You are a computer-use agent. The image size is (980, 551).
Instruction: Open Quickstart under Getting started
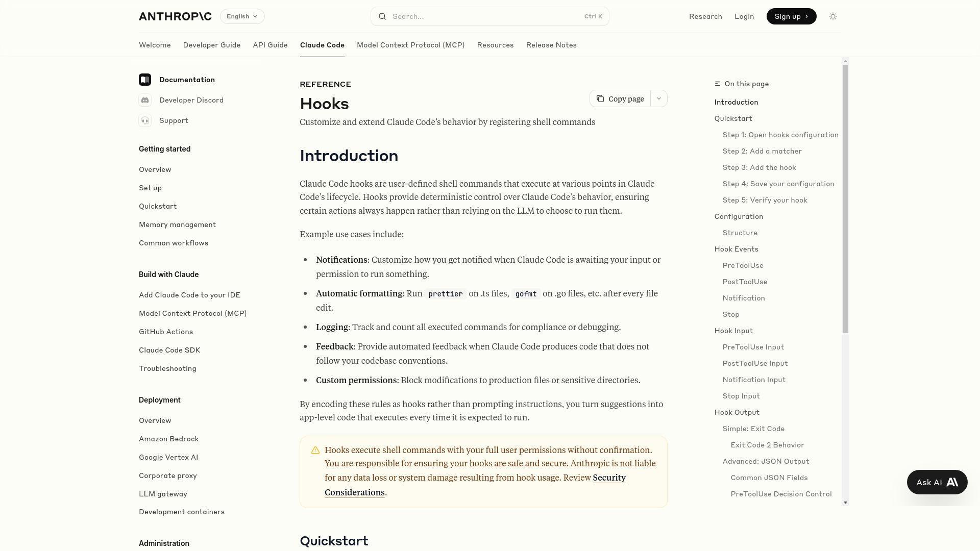tap(158, 206)
